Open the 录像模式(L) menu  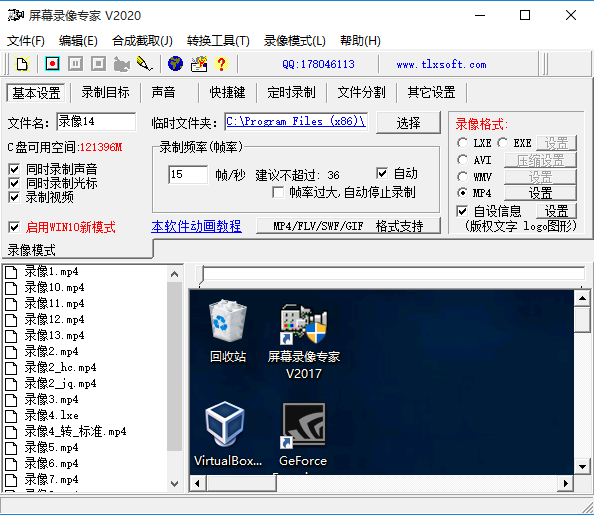(295, 41)
